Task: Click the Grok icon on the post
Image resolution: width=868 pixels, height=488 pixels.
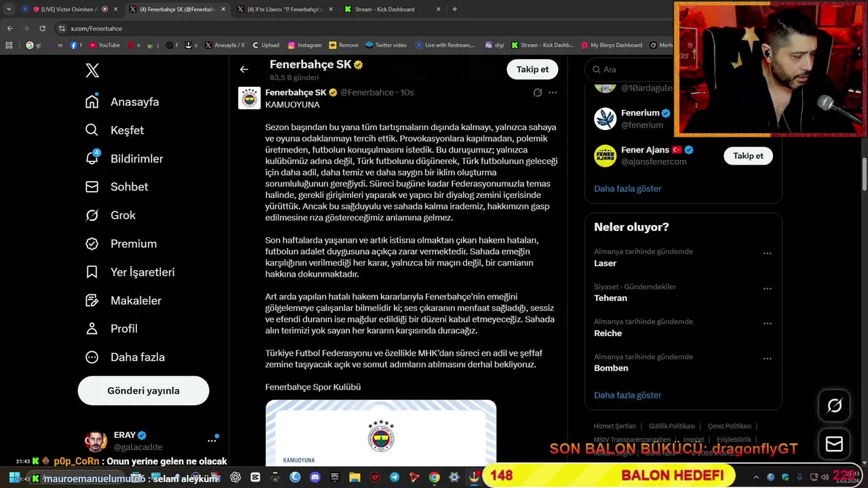Action: click(537, 92)
